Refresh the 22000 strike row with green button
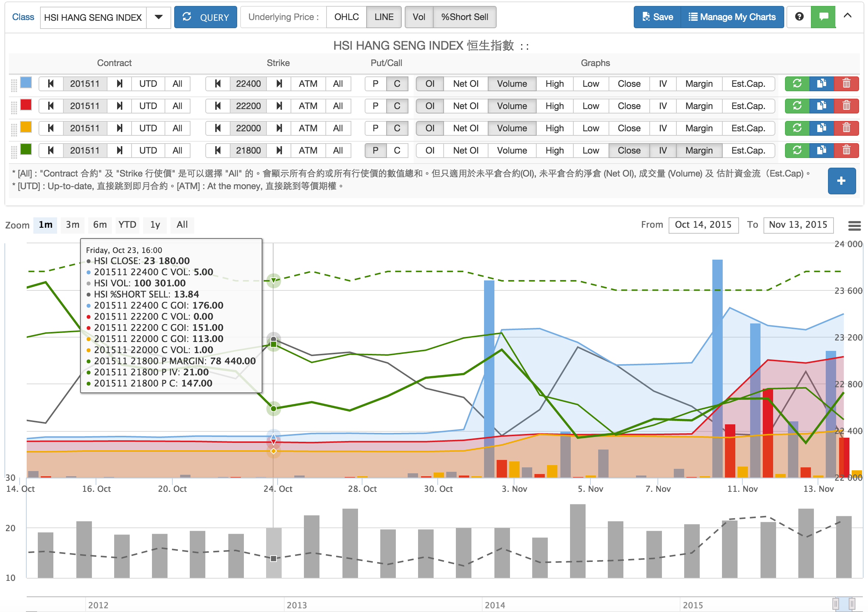 click(797, 128)
